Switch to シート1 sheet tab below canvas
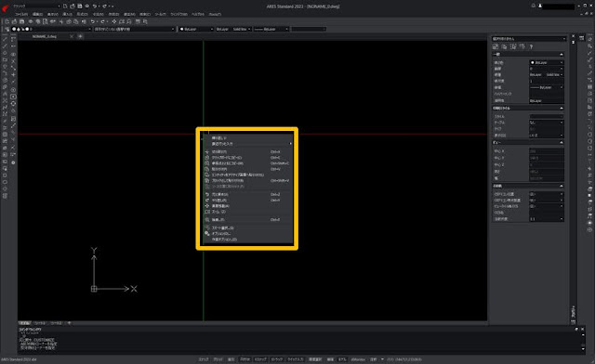This screenshot has width=595, height=364. 40,323
